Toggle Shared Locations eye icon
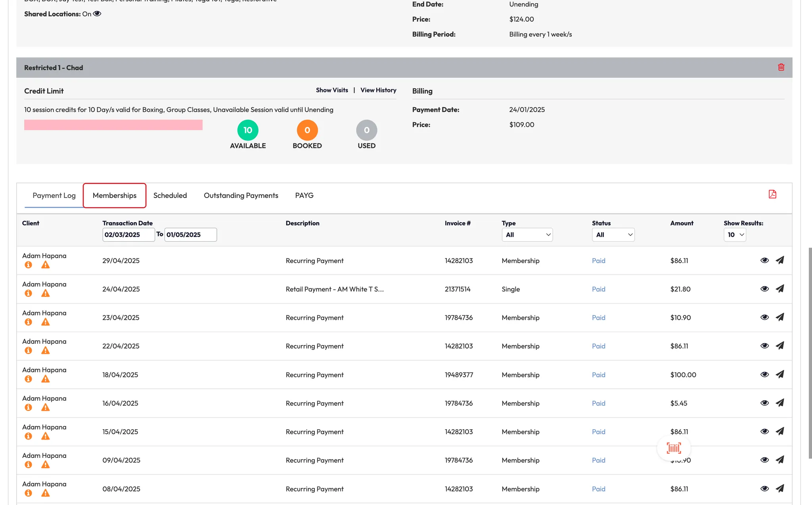This screenshot has height=505, width=812. [x=97, y=14]
